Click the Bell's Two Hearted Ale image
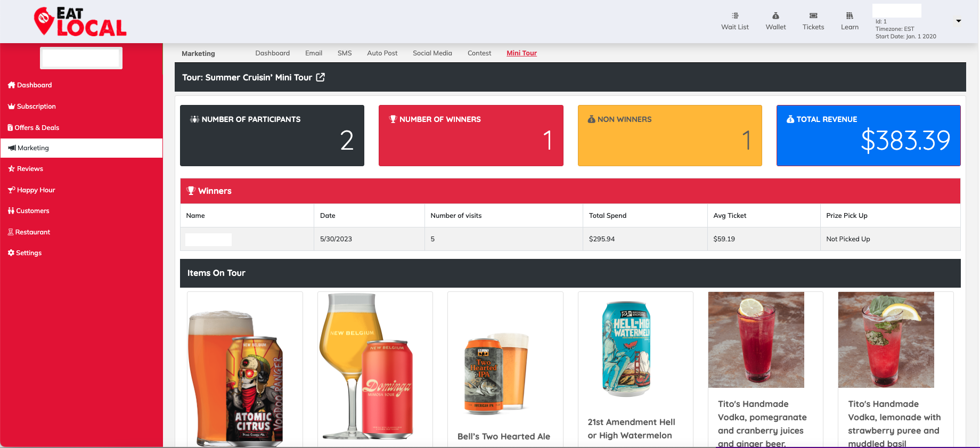This screenshot has width=980, height=448. click(496, 374)
